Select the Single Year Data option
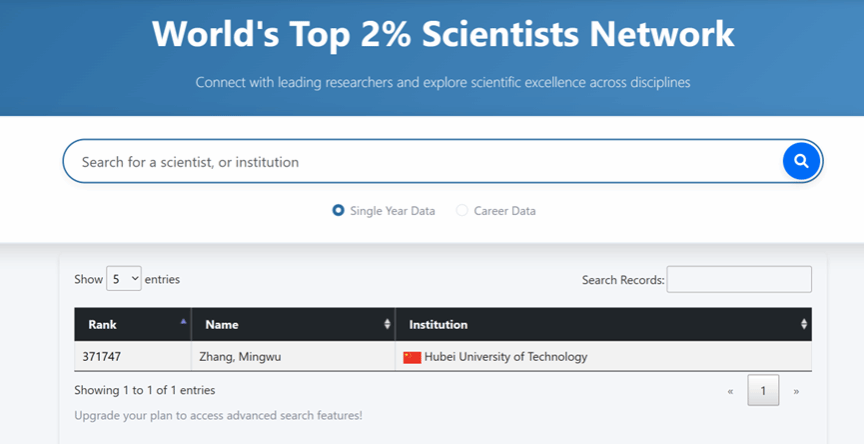 [x=339, y=211]
